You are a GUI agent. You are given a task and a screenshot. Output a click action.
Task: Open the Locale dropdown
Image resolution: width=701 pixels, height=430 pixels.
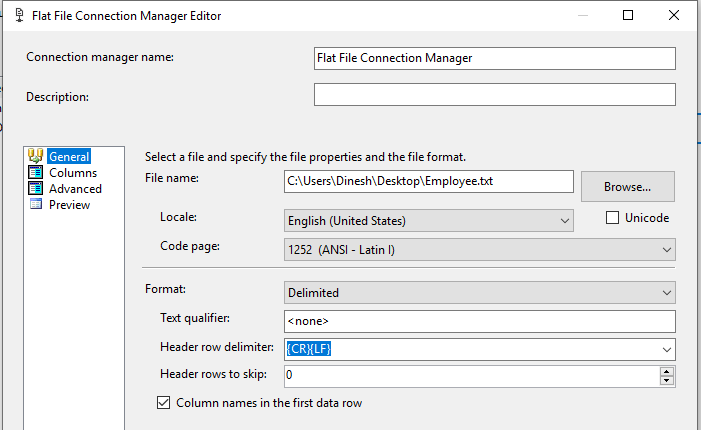click(564, 220)
